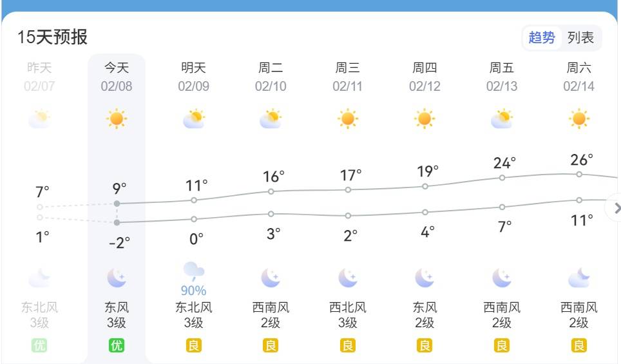Click Saturday's 26° high temperature point
This screenshot has height=364, width=621.
point(579,174)
